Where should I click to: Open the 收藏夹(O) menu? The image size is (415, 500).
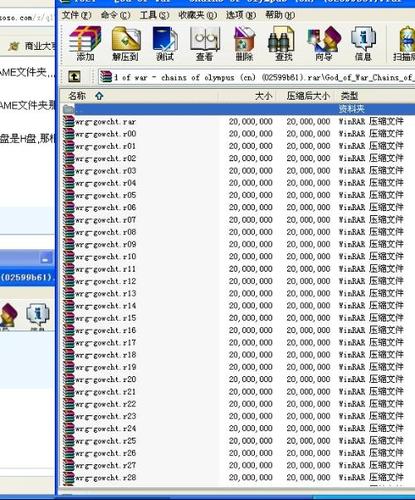197,15
